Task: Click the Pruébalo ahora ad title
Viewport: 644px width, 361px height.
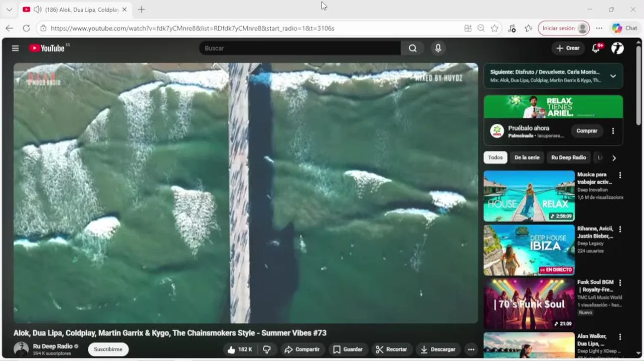Action: [x=529, y=128]
